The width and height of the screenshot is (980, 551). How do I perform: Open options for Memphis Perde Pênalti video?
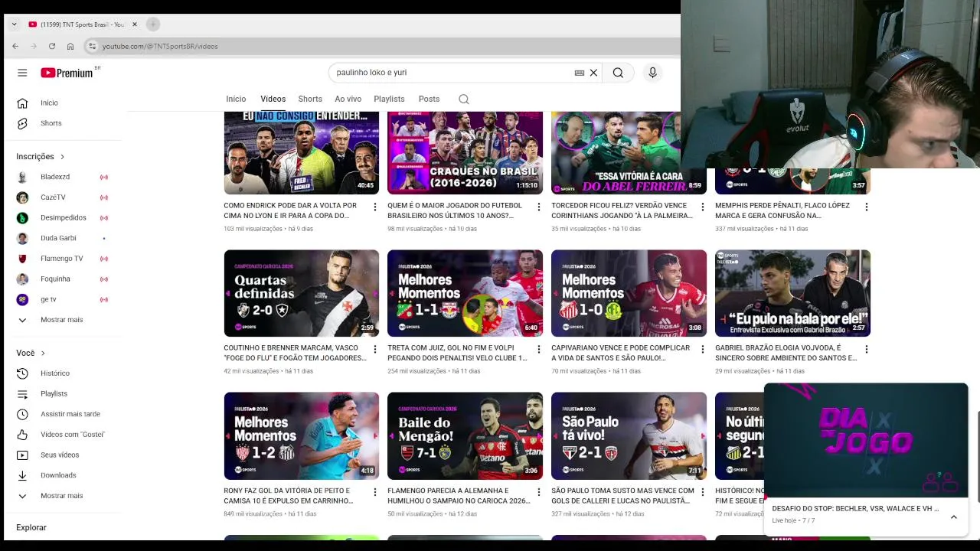(x=866, y=207)
